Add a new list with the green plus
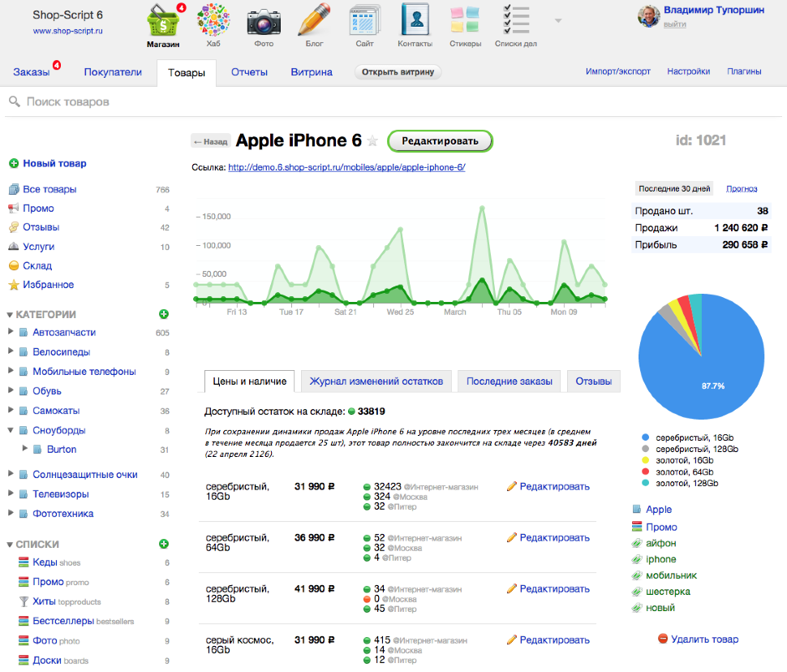The image size is (787, 672). coord(164,544)
